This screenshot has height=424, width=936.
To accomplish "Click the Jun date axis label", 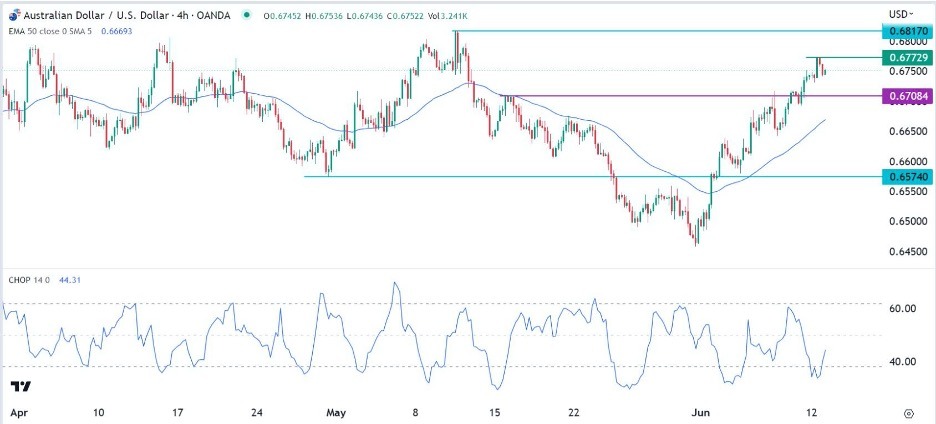I will [x=701, y=413].
